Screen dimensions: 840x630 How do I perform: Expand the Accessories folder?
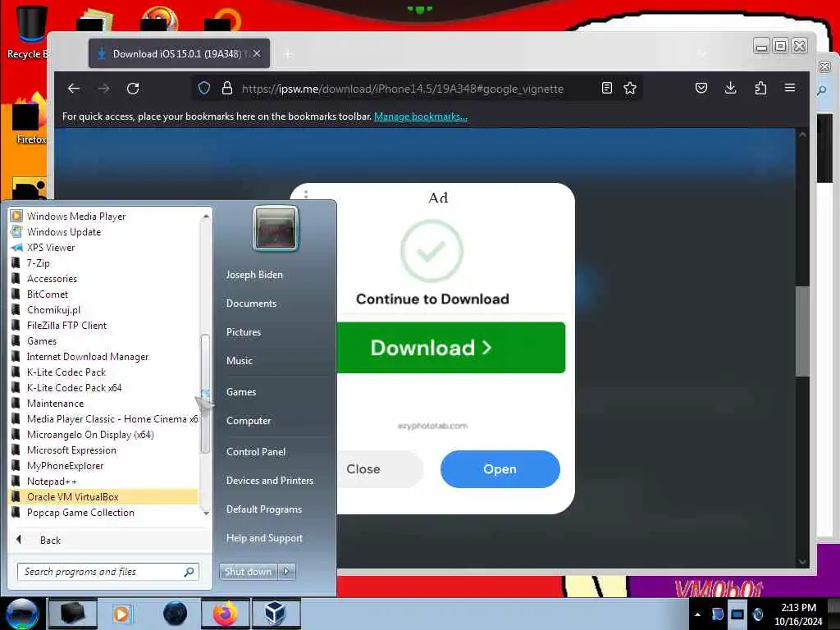(52, 279)
